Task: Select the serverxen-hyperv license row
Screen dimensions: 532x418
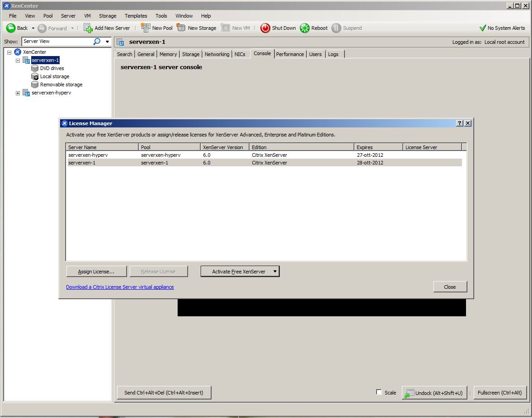Action: pyautogui.click(x=264, y=155)
